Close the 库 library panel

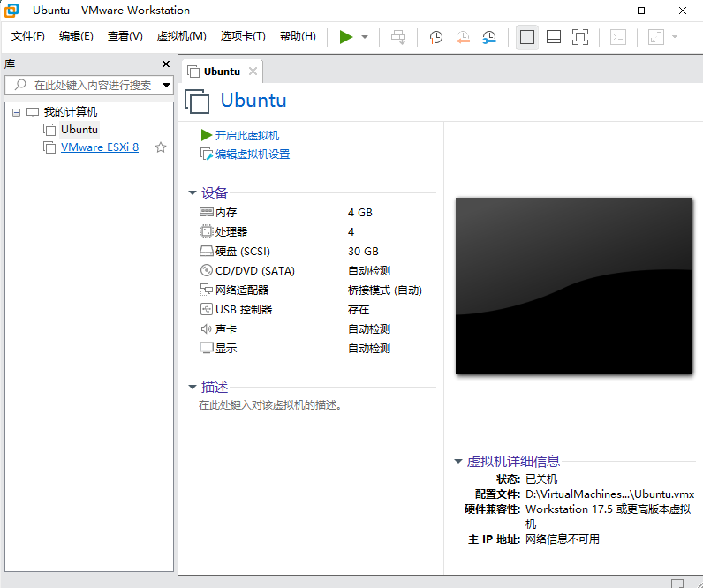point(166,64)
